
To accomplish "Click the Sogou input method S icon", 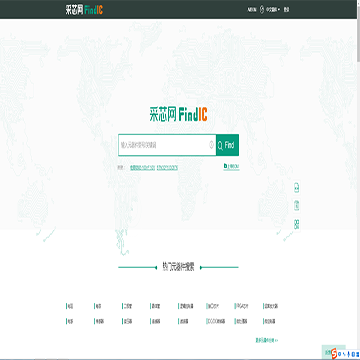I will pos(334,354).
